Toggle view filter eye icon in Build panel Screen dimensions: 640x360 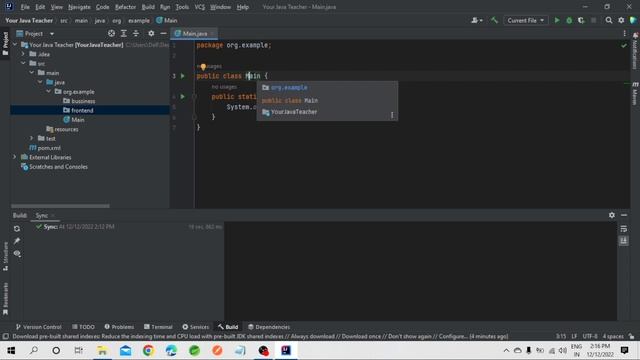tap(17, 253)
